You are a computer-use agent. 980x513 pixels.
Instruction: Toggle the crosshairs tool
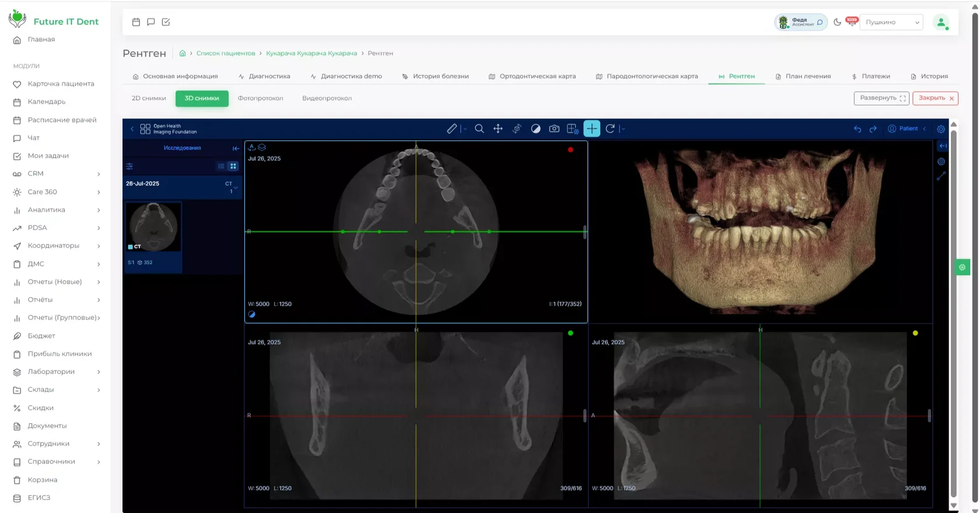click(591, 129)
